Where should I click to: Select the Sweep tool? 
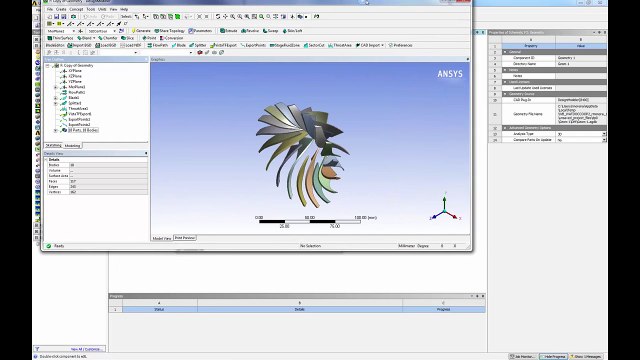[x=270, y=31]
